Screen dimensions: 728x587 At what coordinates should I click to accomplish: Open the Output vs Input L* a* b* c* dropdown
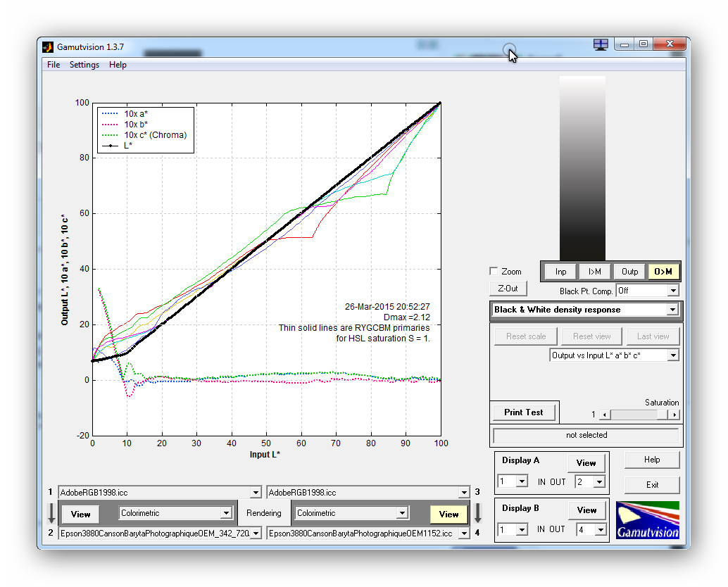coord(673,355)
